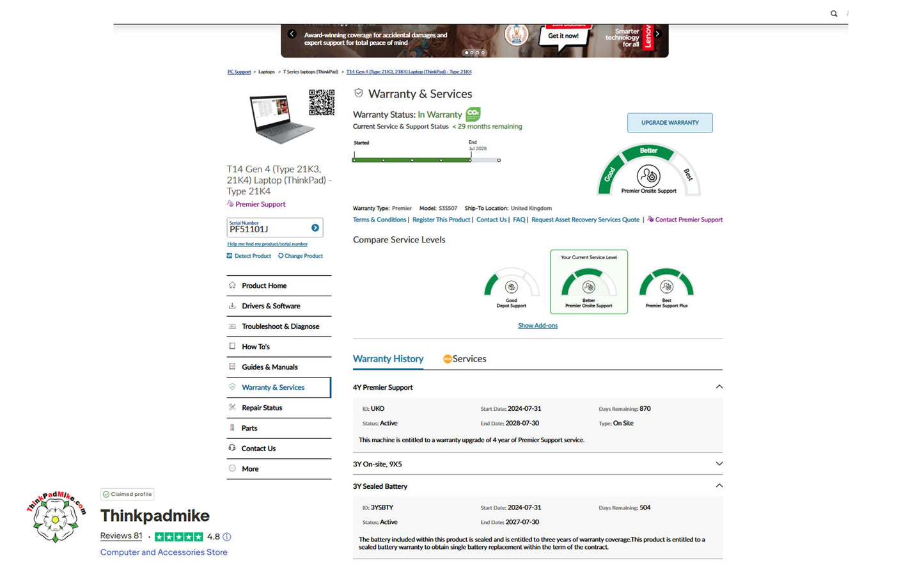This screenshot has width=924, height=581.
Task: Select the Better Premier Onsite Support level
Action: pos(588,287)
